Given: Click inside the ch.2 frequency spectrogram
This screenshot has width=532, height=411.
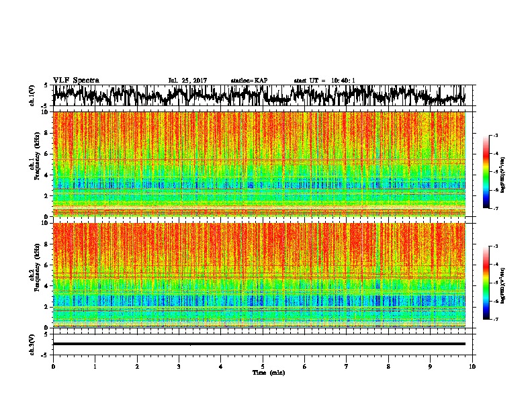Looking at the screenshot, I should pos(259,275).
